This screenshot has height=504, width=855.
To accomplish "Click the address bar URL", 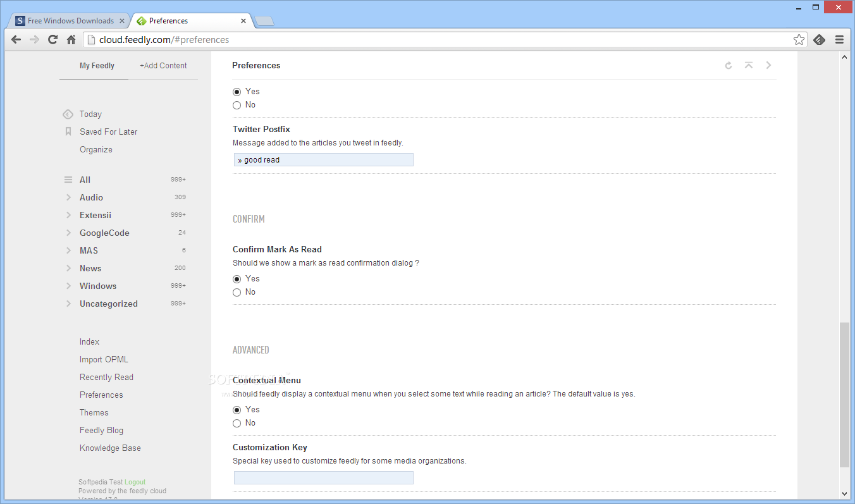I will (x=164, y=39).
